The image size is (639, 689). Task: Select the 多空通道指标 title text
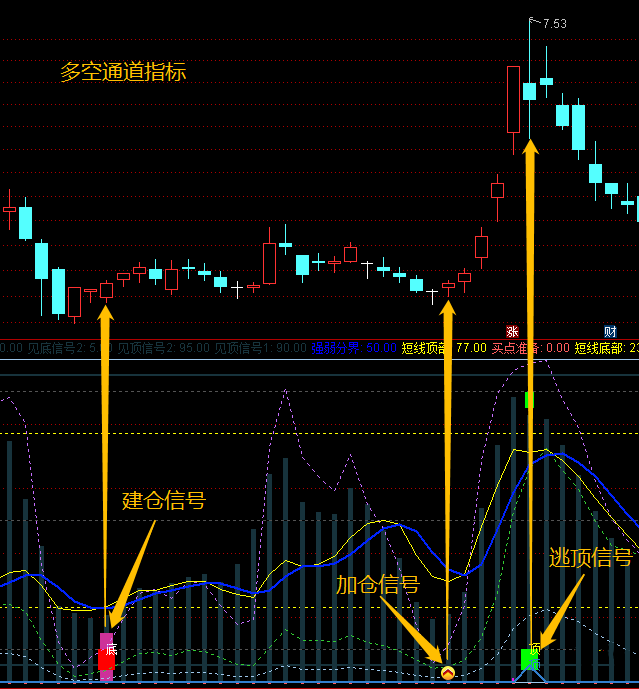(122, 72)
